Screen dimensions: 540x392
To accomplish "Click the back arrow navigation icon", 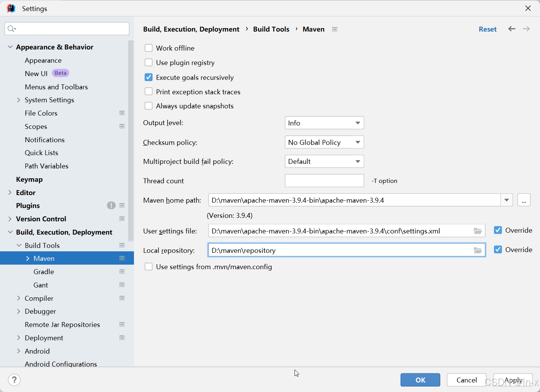I will tap(512, 29).
